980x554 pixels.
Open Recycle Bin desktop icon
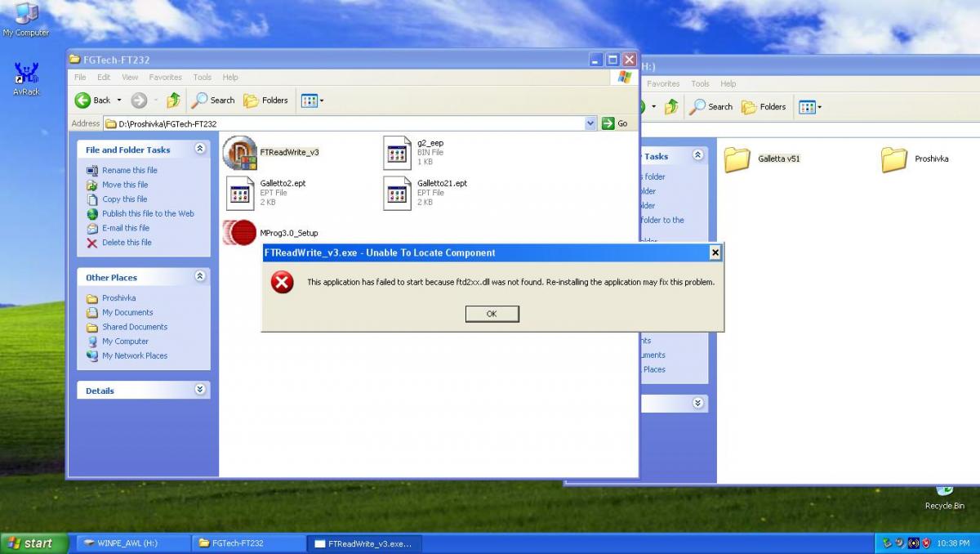[x=944, y=498]
